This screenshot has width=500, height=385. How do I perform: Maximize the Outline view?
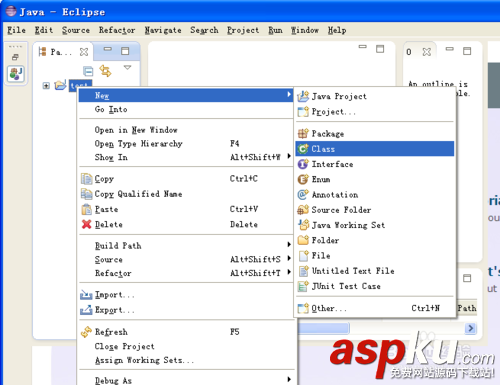(467, 51)
